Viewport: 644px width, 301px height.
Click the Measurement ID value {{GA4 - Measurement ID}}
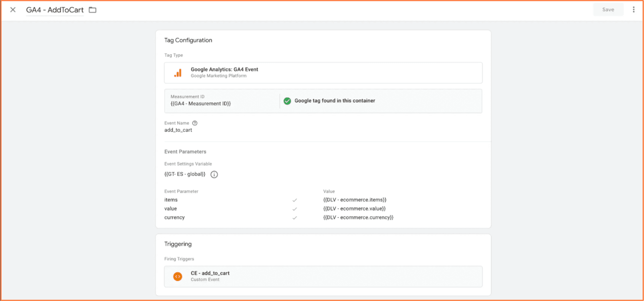coord(200,104)
